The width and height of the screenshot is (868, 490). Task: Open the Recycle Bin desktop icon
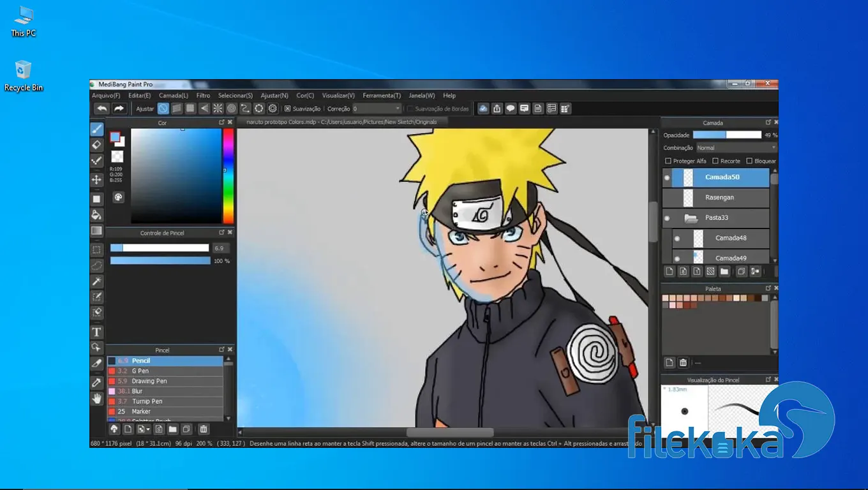(24, 76)
